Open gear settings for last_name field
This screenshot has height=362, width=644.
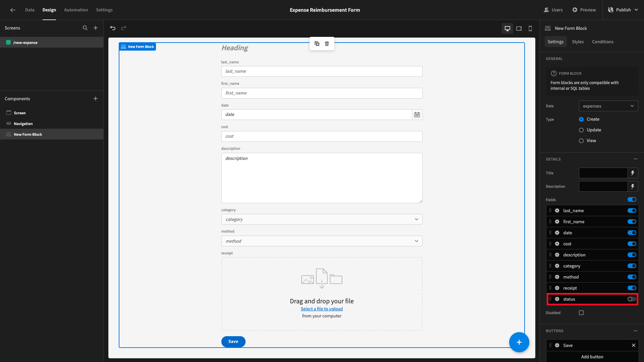[557, 210]
